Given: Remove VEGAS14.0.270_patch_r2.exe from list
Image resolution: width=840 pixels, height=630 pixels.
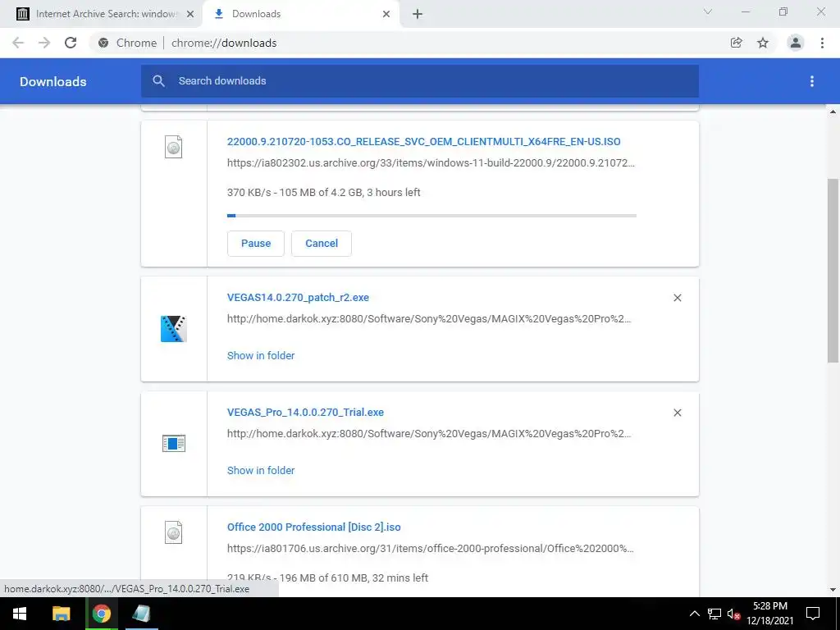Looking at the screenshot, I should [x=677, y=298].
